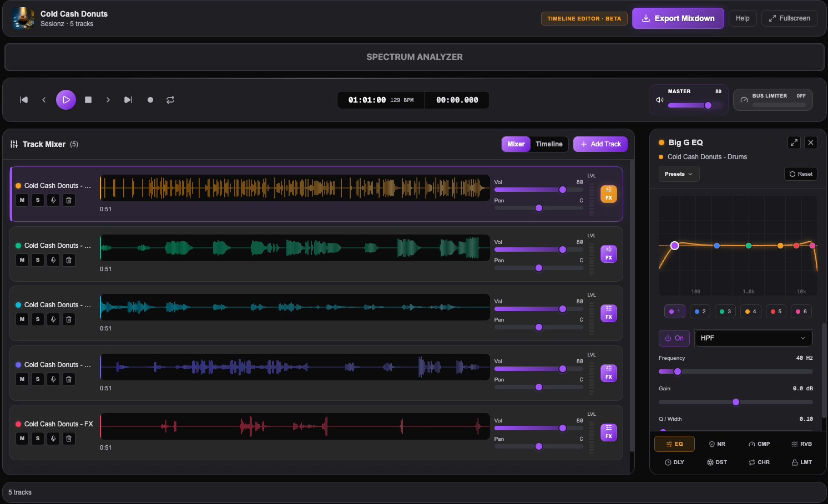Stop playback with the square icon
The height and width of the screenshot is (504, 828).
click(88, 100)
